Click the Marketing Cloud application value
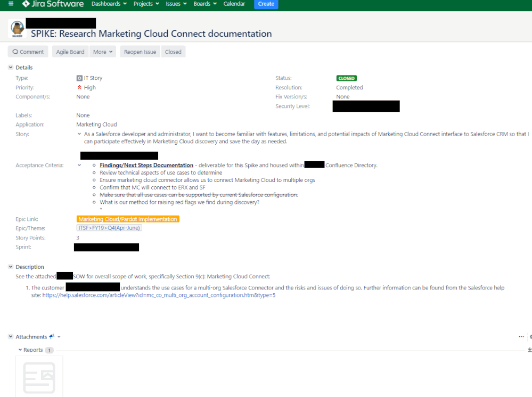 pos(96,125)
